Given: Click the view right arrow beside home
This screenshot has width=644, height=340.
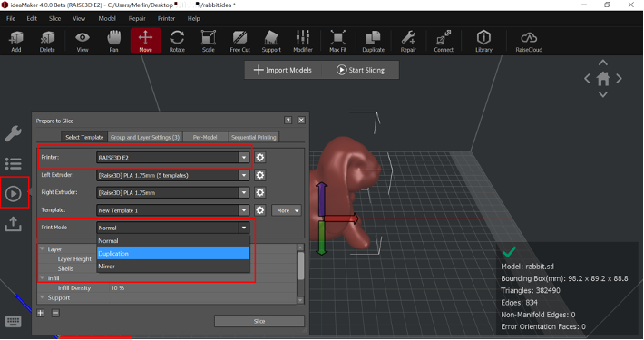Looking at the screenshot, I should [619, 79].
